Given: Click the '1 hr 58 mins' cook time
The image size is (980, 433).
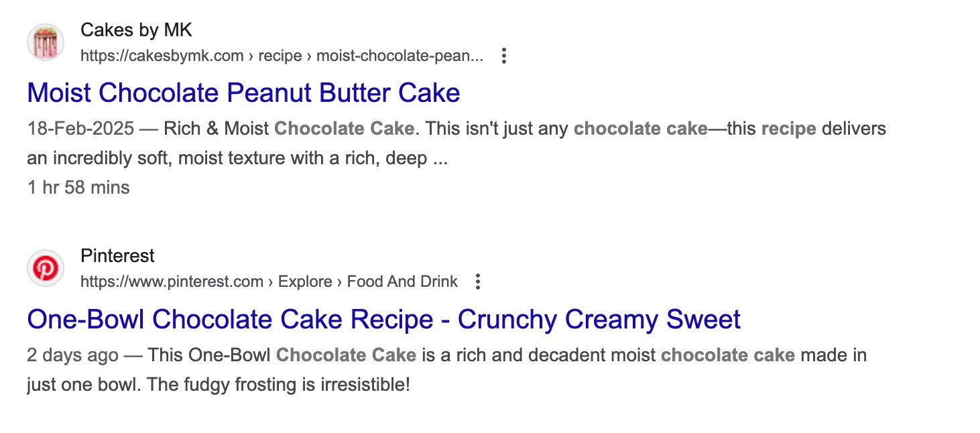Looking at the screenshot, I should pyautogui.click(x=78, y=188).
